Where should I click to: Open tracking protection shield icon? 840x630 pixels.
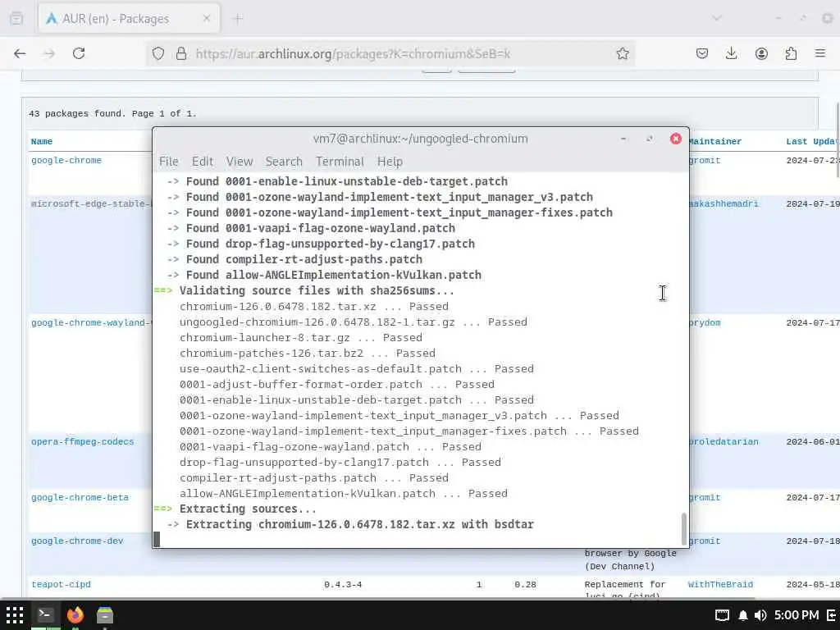[158, 53]
